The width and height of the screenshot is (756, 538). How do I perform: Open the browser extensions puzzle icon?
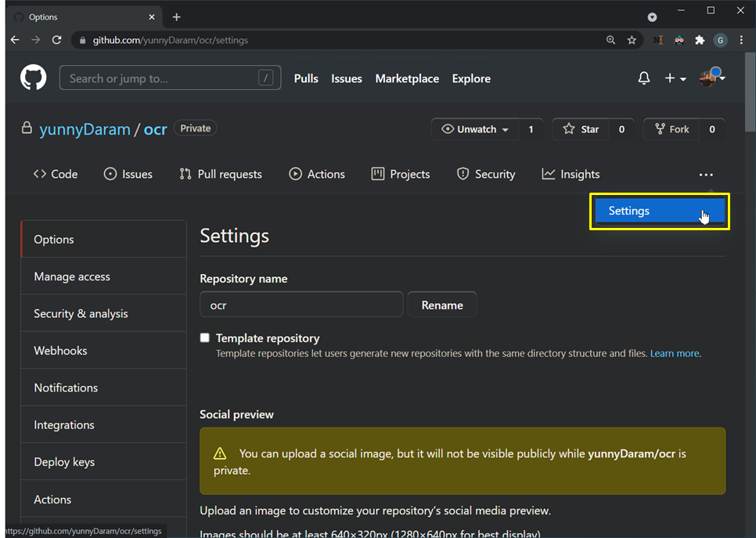700,40
